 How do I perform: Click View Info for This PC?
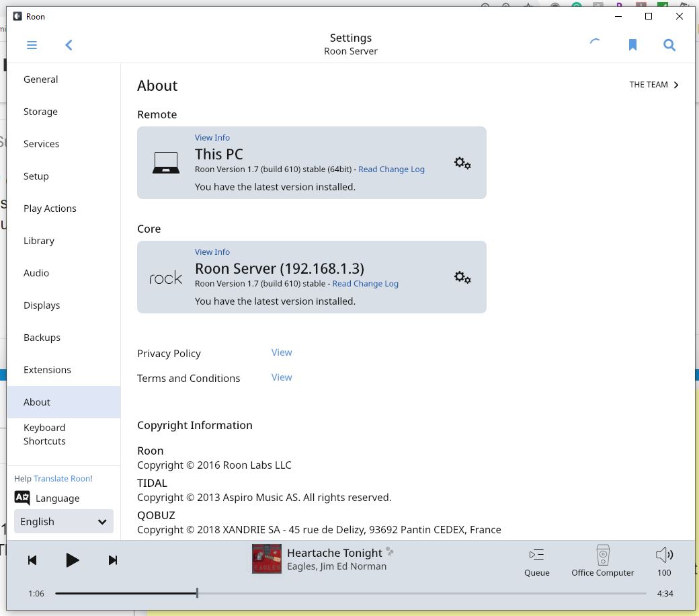click(x=212, y=137)
